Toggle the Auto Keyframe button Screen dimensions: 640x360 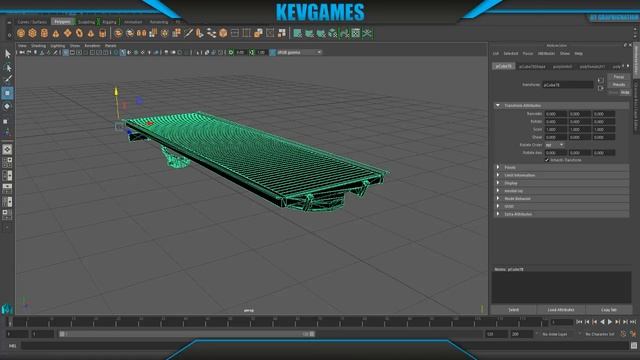click(x=623, y=334)
